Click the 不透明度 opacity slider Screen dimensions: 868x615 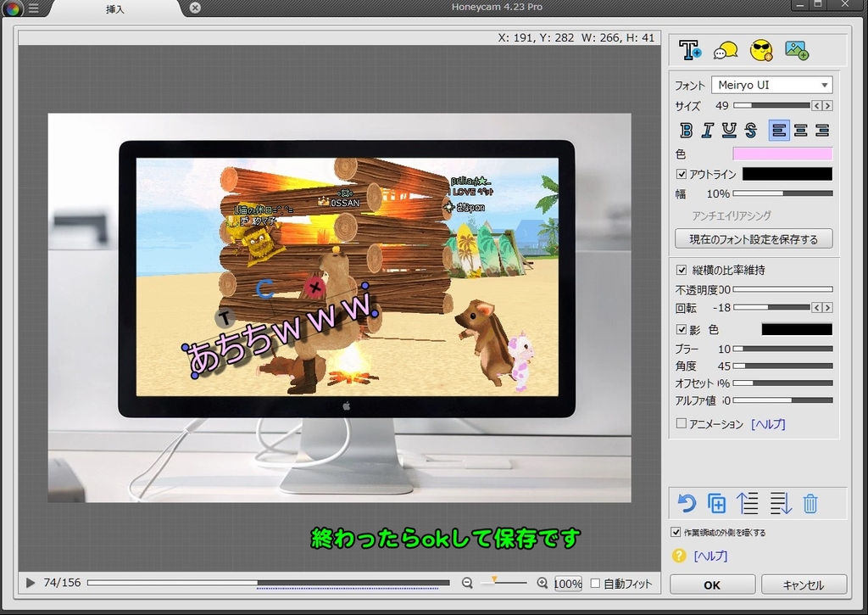[782, 289]
